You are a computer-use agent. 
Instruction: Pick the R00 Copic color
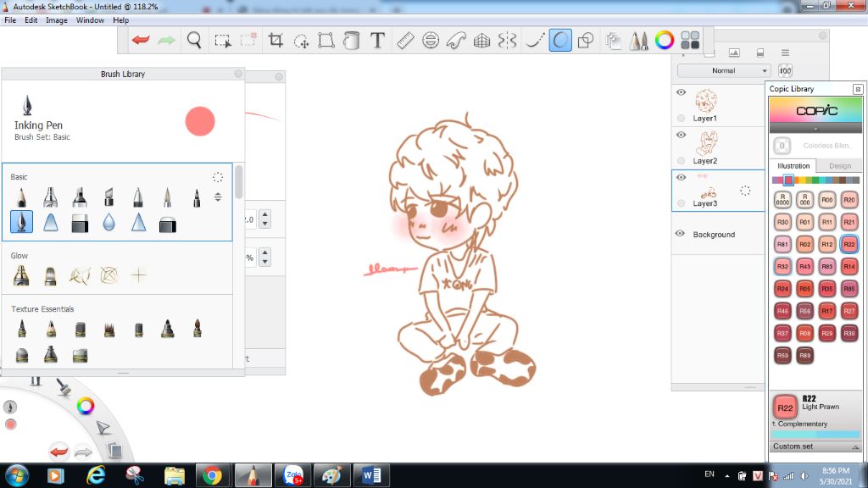point(827,200)
